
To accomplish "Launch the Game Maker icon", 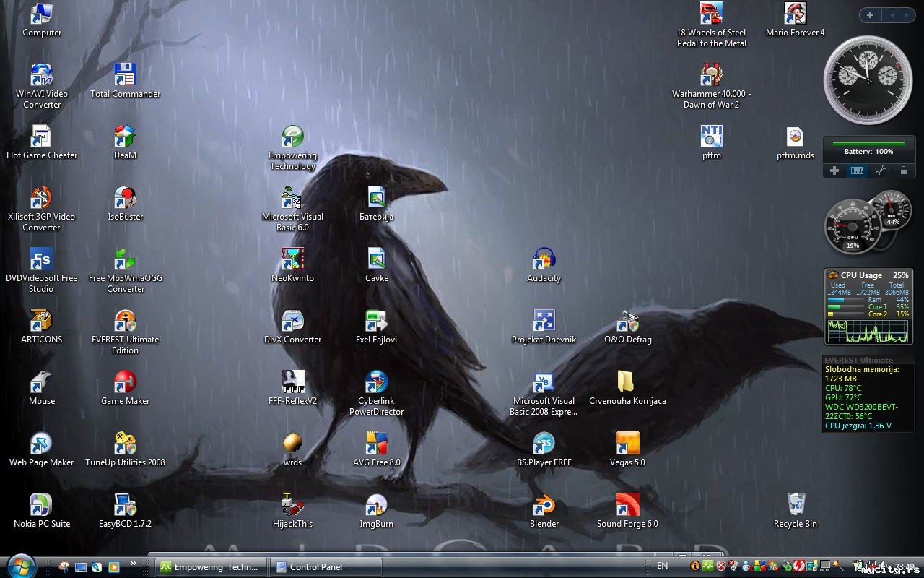I will pos(126,388).
